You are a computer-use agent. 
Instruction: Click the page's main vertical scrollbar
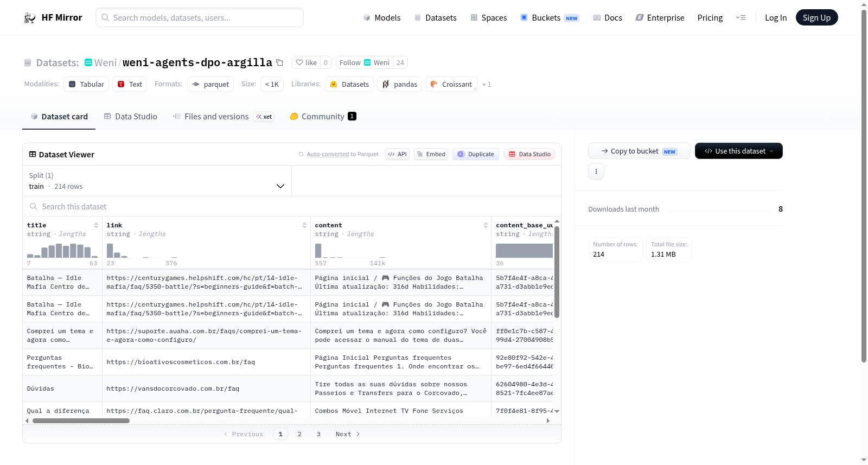864,184
